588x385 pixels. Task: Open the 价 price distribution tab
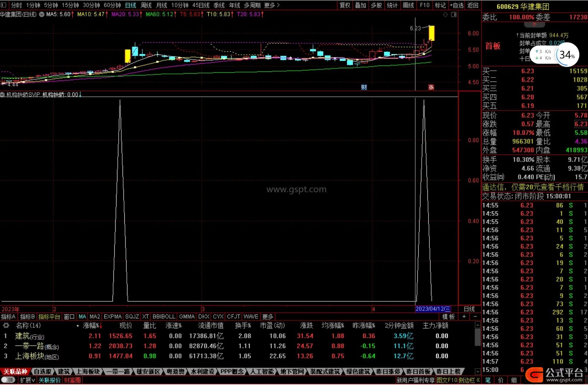coord(501,380)
